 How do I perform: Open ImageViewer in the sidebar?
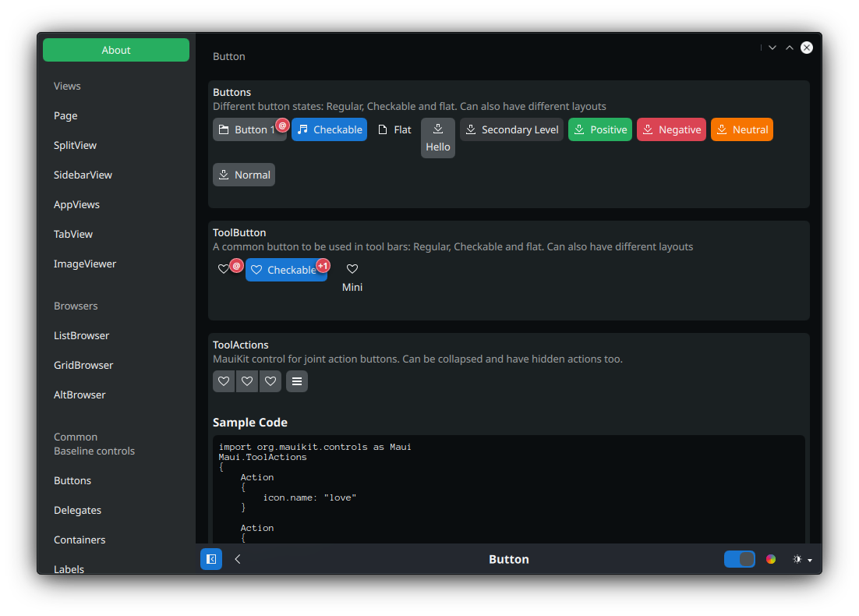point(116,264)
